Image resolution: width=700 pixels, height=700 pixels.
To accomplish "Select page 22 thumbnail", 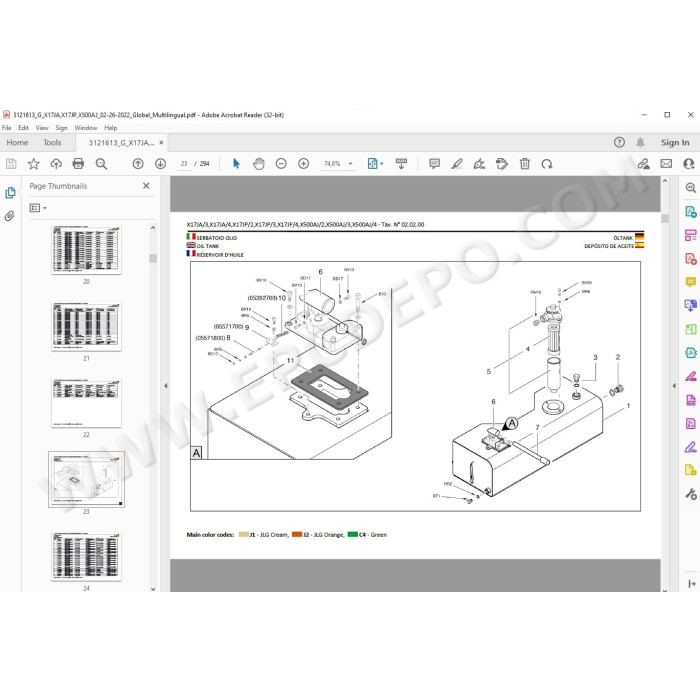I will (86, 403).
